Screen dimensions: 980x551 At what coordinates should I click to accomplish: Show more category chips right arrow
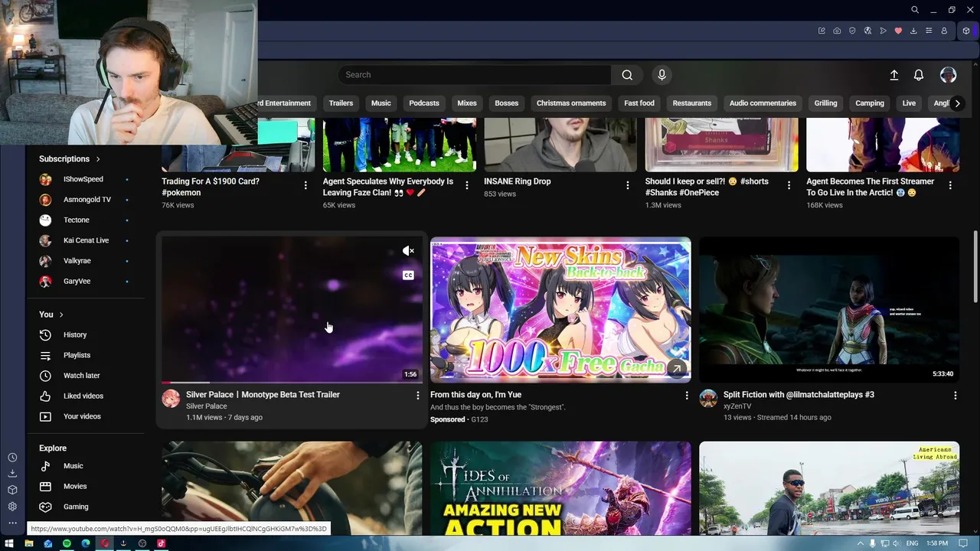957,103
